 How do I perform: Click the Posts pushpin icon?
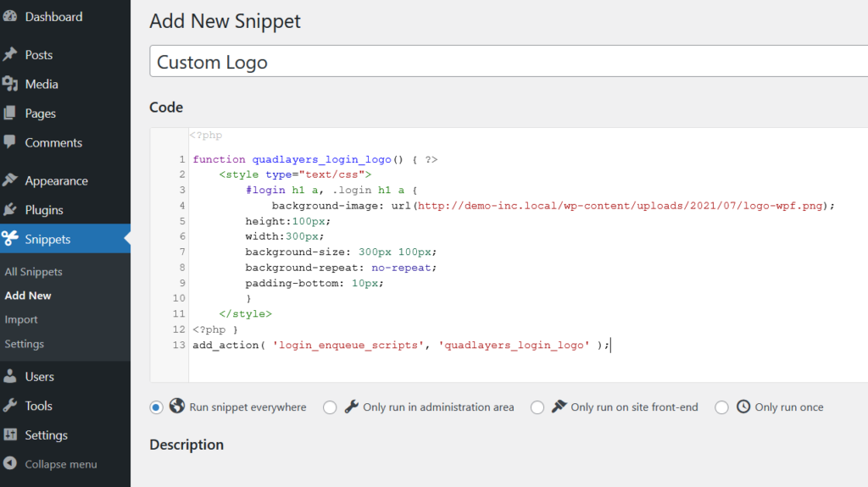click(10, 55)
